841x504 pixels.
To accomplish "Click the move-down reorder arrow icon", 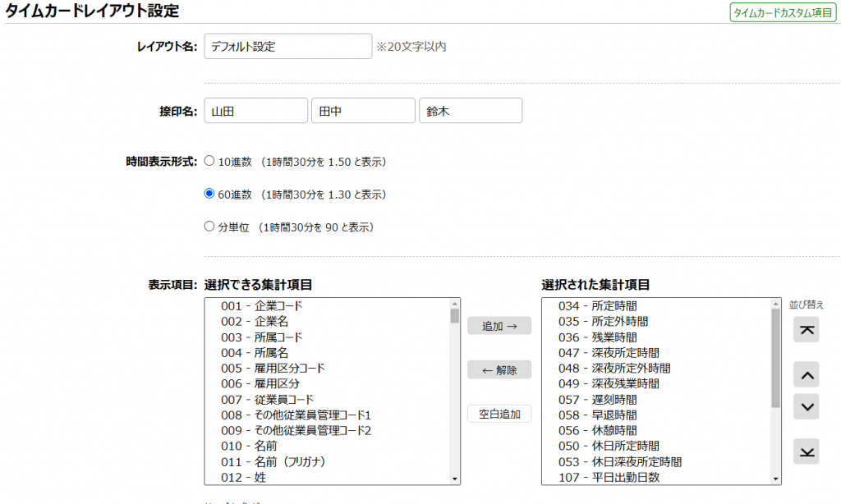I will coord(806,406).
